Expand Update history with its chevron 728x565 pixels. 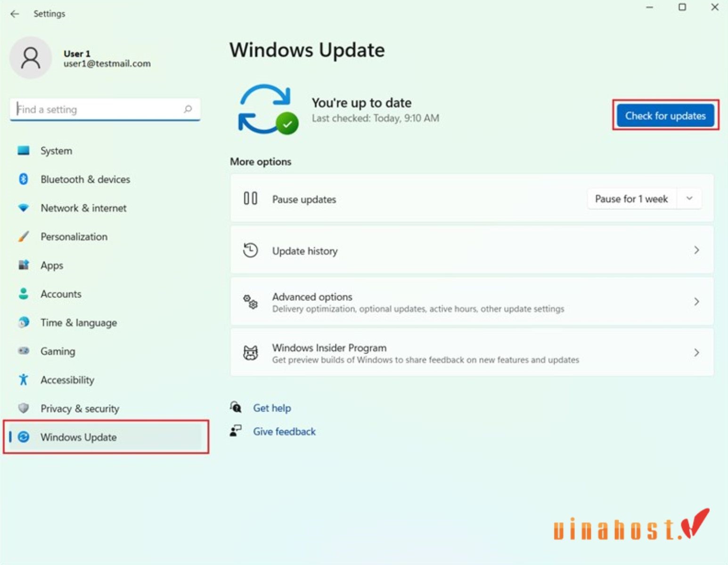696,250
